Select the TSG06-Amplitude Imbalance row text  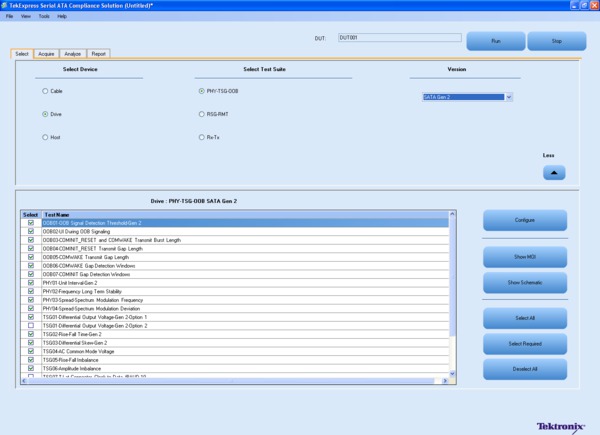pyautogui.click(x=72, y=368)
